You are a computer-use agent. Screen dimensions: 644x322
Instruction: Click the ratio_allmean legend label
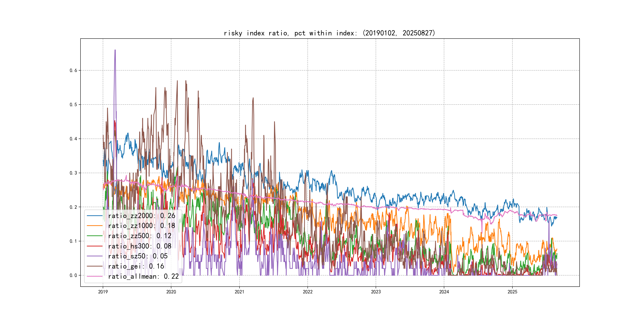[x=143, y=276]
